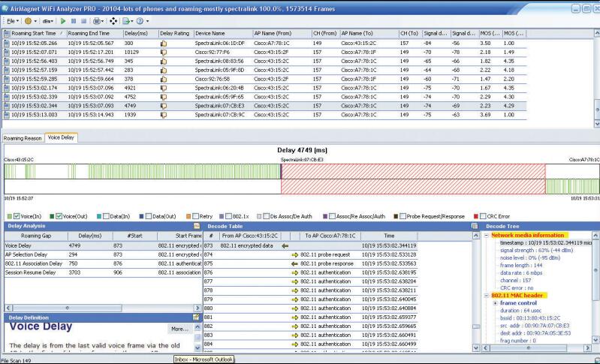
Task: Switch to the Roaming Reason tab
Action: tap(23, 138)
